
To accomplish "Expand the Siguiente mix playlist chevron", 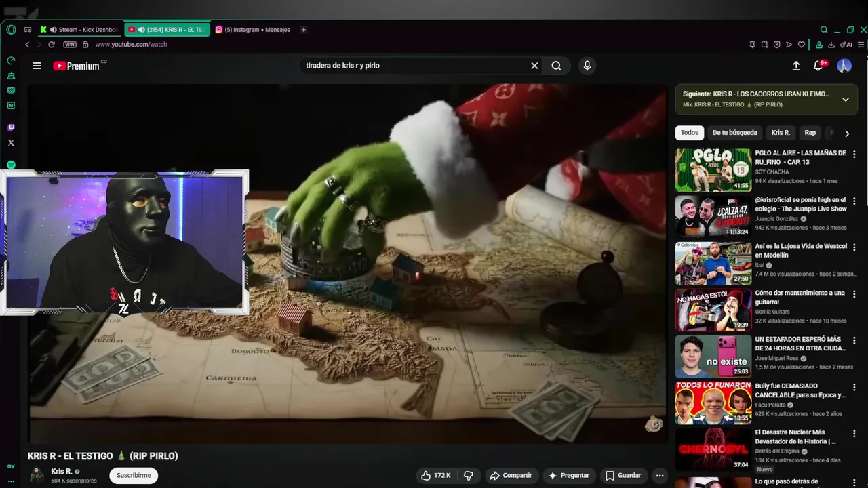I will (x=846, y=99).
